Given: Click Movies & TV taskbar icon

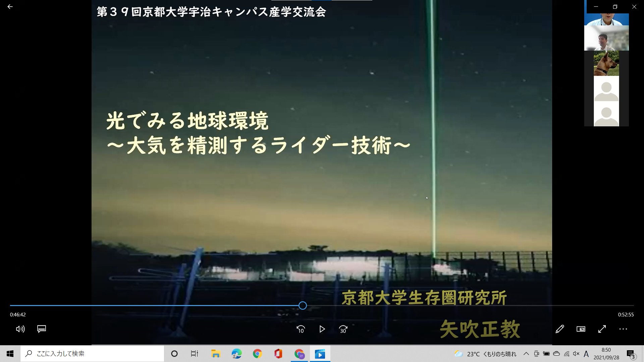Looking at the screenshot, I should click(320, 354).
